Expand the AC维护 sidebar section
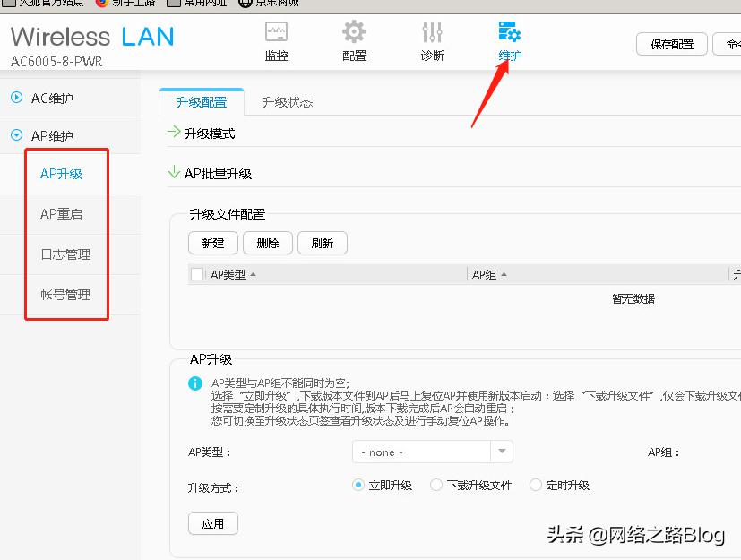Screen dimensions: 741x560 [18, 99]
